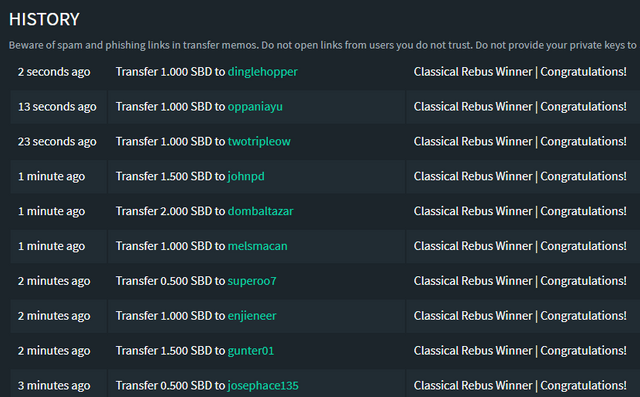
Task: Click the phishing links warning text
Action: click(322, 45)
